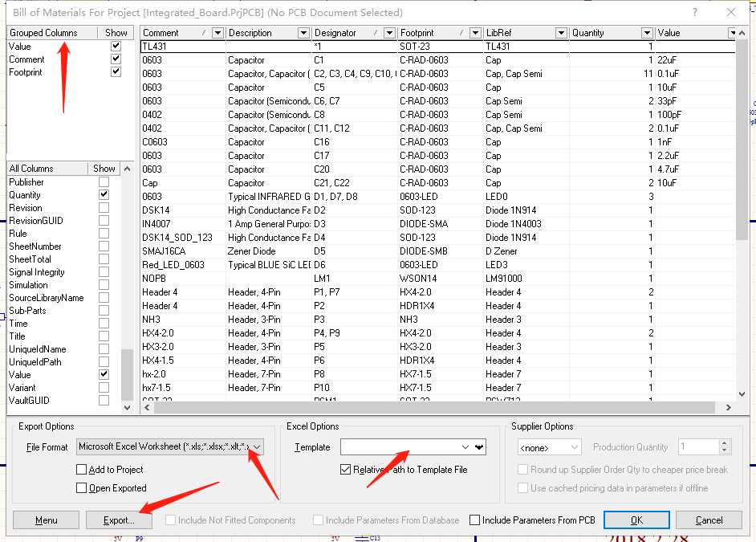Image resolution: width=756 pixels, height=542 pixels.
Task: Click the BOM table scroll down arrow
Action: click(x=742, y=394)
